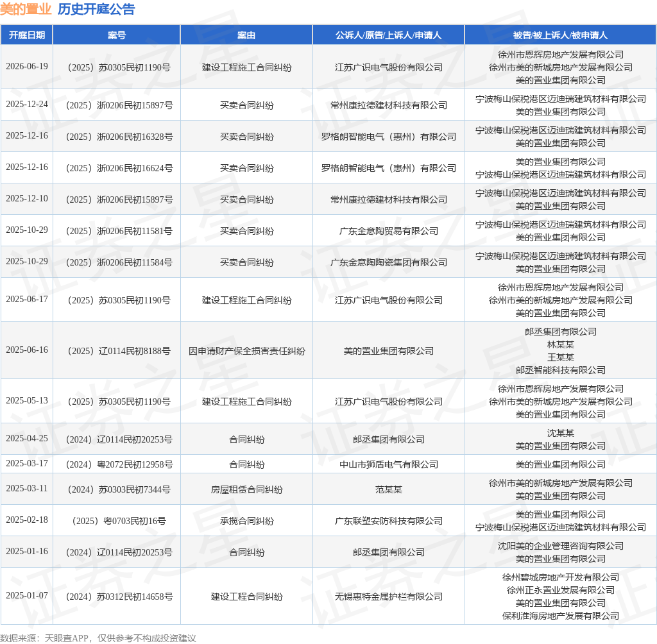Screen dimensions: 657x644
Task: Click the date 2025-12-10
Action: [x=27, y=199]
